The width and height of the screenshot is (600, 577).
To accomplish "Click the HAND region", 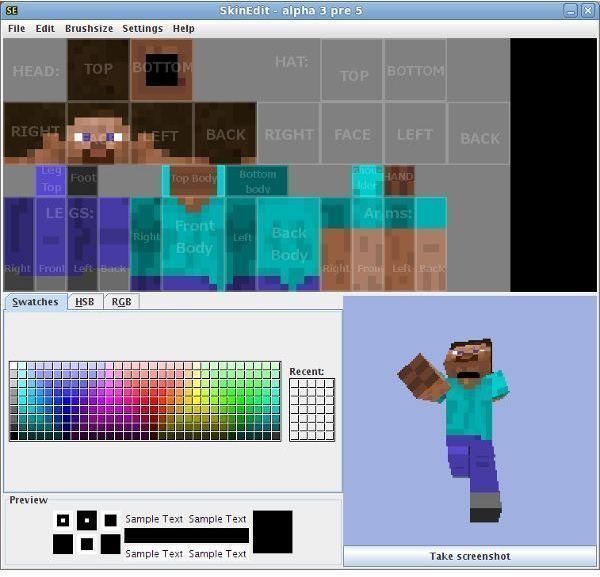I will [x=399, y=181].
